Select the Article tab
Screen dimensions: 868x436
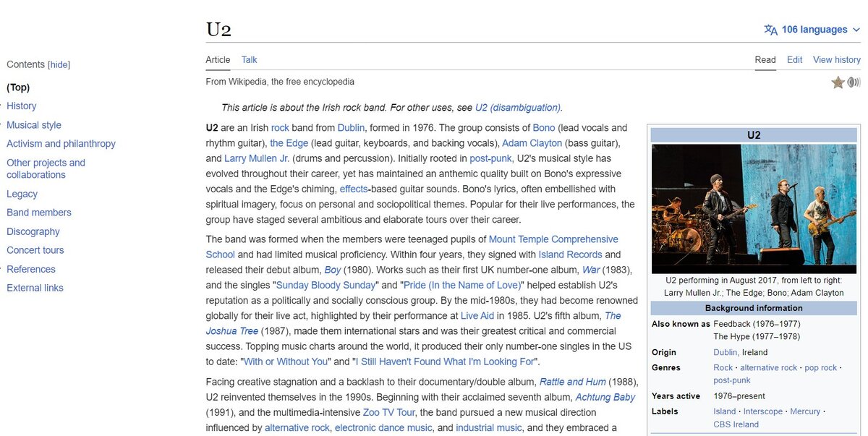click(x=218, y=60)
